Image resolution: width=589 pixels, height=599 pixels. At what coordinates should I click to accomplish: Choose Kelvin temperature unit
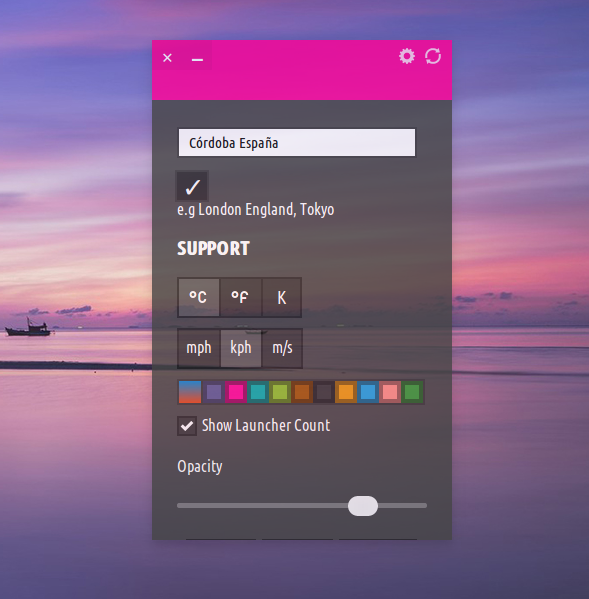(x=282, y=297)
